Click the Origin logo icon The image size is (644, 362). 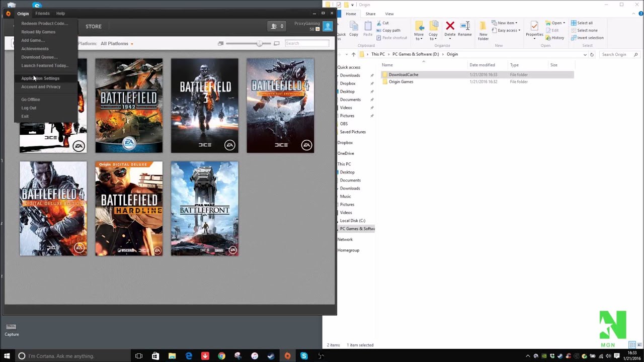point(8,14)
